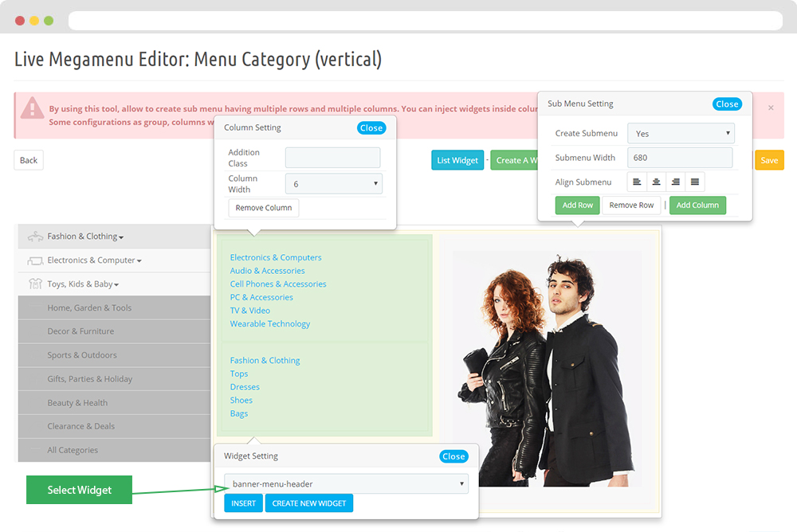Focus the Addition Class input field
This screenshot has width=797, height=532.
tap(332, 158)
